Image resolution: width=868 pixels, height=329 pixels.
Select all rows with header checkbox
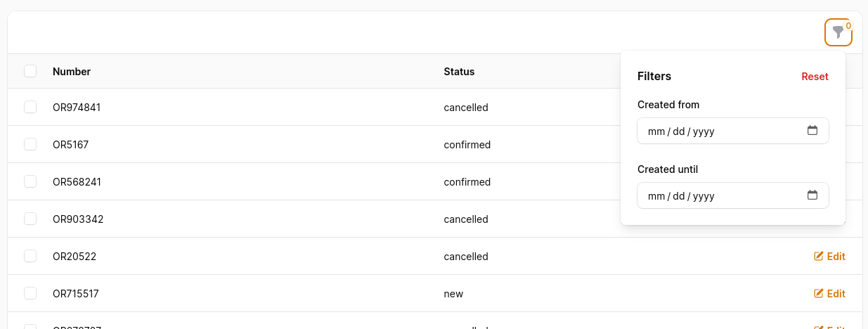coord(30,71)
